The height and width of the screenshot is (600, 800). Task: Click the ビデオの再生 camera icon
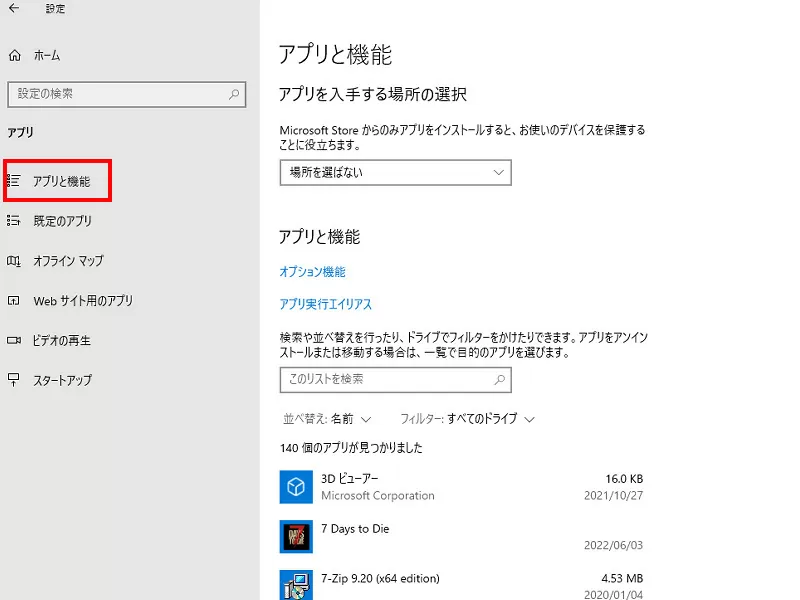click(x=14, y=340)
